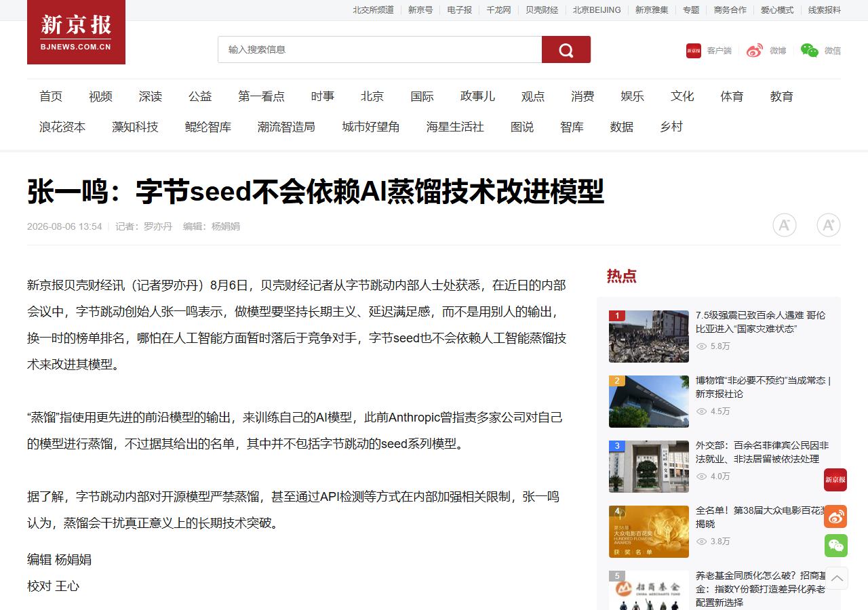Click the back-to-top arrow button
868x610 pixels.
(837, 578)
